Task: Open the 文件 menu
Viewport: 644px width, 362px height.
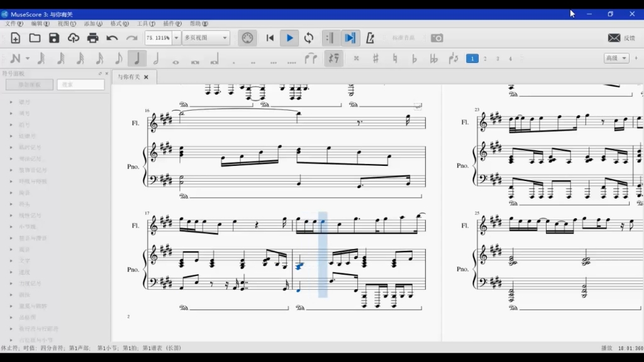Action: point(14,24)
